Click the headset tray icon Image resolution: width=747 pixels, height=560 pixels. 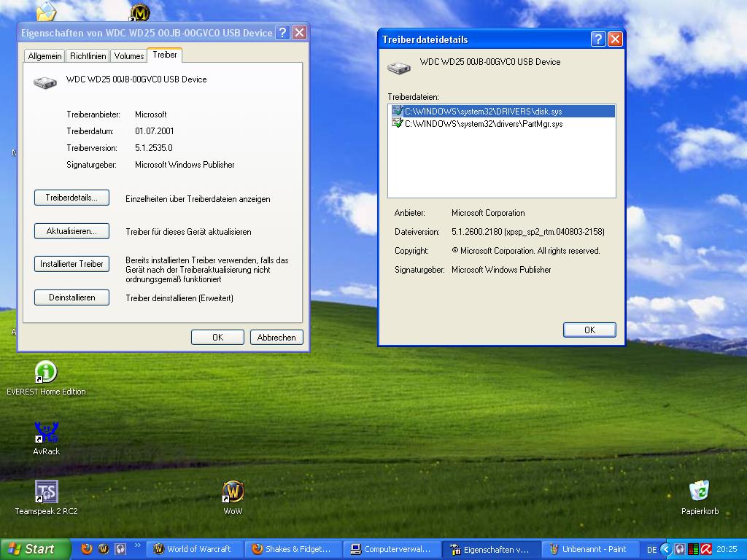pos(681,550)
